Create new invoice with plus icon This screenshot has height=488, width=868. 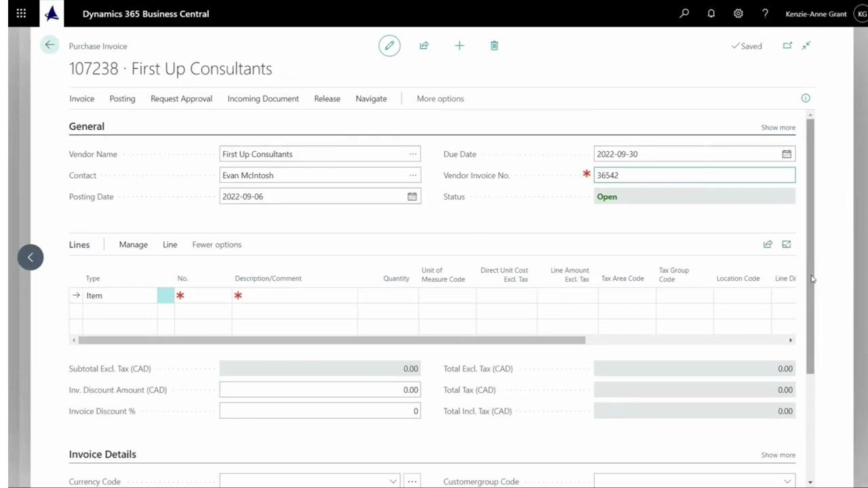click(459, 45)
